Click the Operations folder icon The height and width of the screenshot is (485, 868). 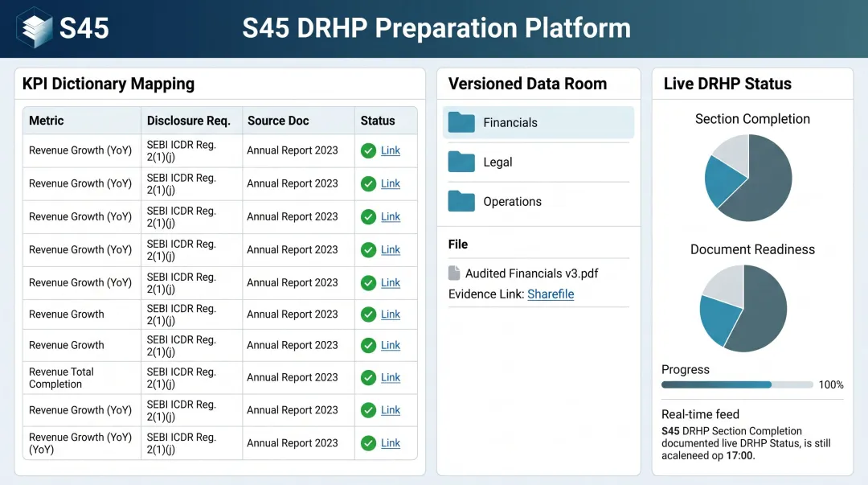pyautogui.click(x=461, y=201)
